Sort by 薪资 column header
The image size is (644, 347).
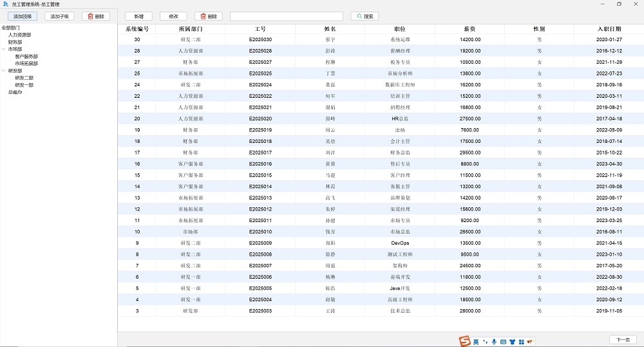tap(470, 29)
